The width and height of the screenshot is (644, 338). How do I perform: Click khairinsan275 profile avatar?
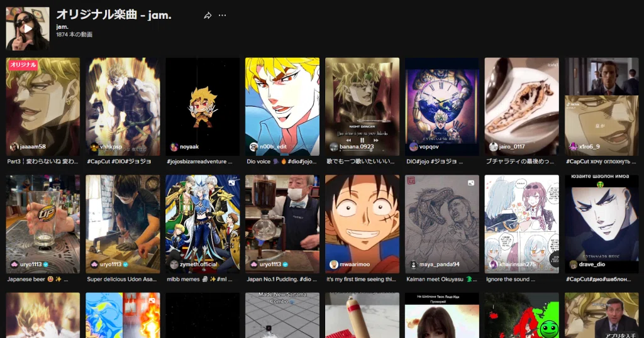[493, 264]
